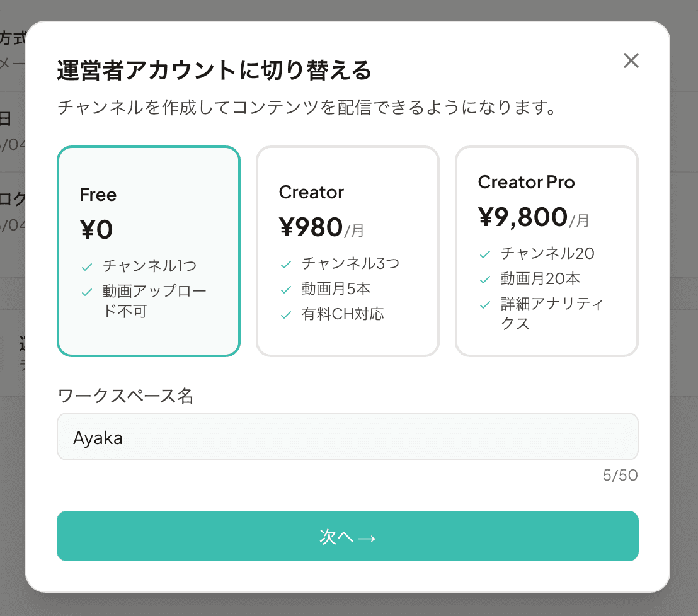Click the checkmark next to チャンネル3つ

[x=285, y=264]
